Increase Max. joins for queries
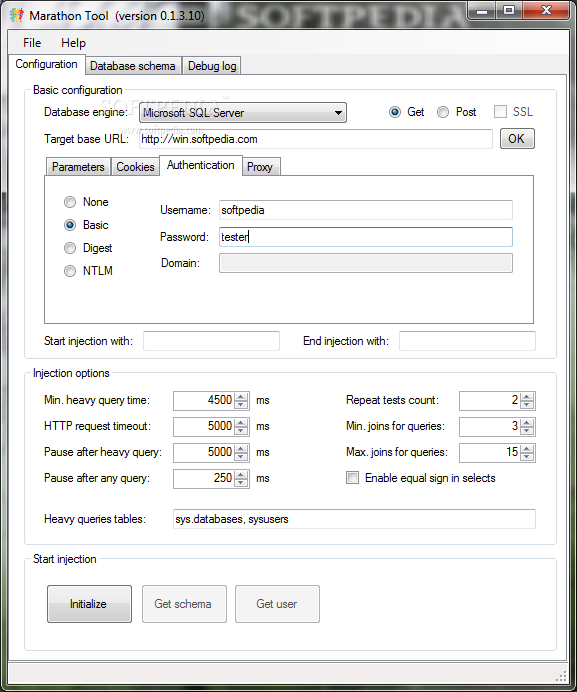 (527, 448)
